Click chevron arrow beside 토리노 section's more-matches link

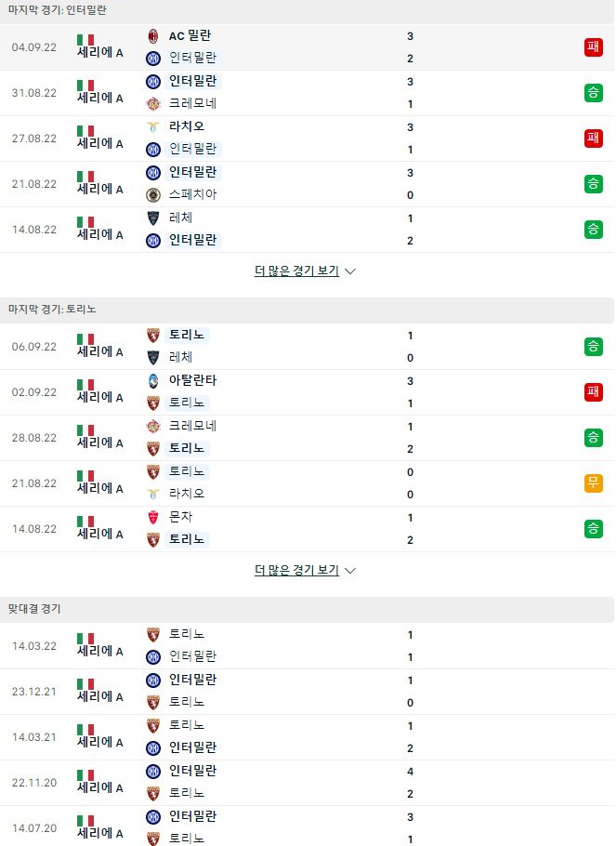(x=350, y=571)
